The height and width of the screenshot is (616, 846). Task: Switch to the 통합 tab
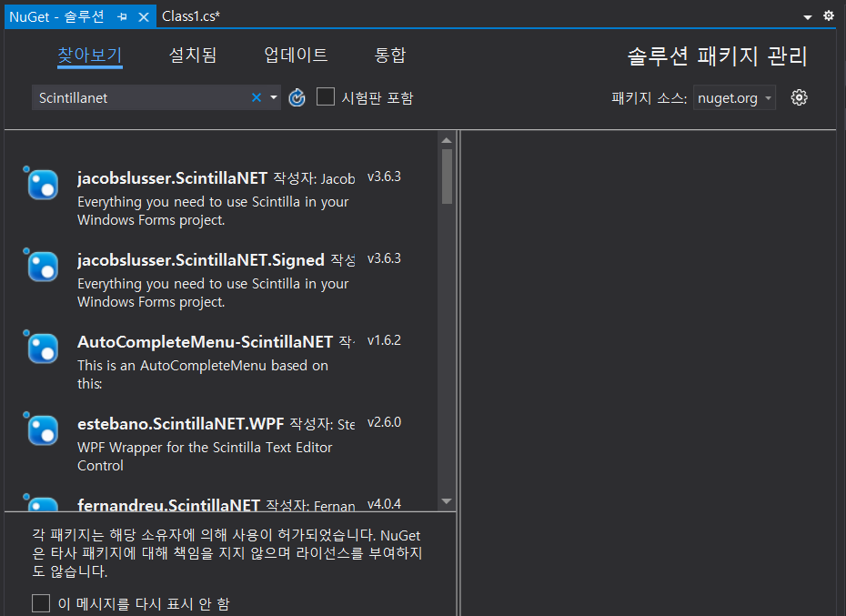[x=390, y=56]
